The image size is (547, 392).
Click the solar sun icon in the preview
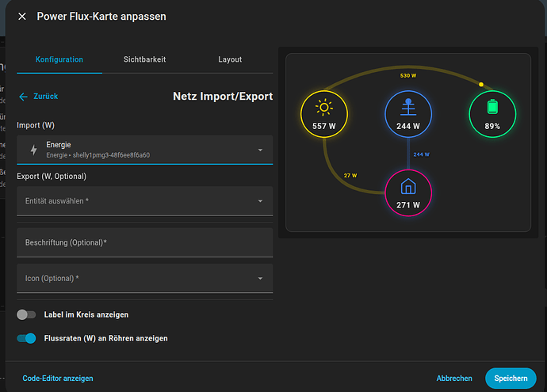[324, 108]
